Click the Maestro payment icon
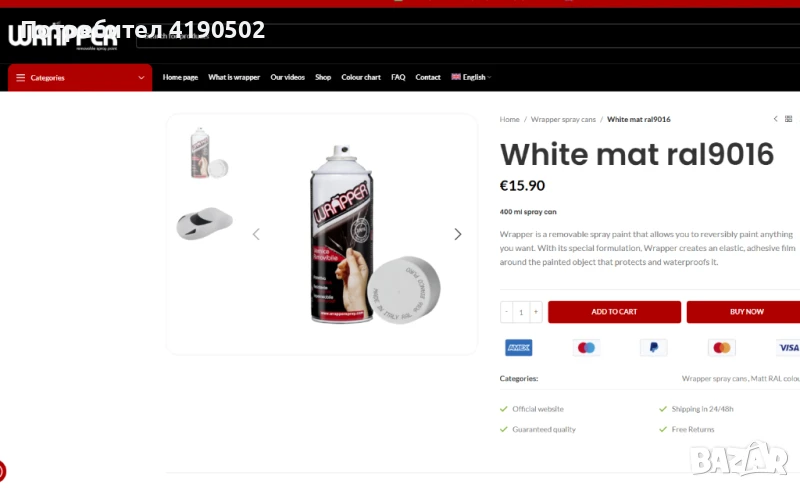The width and height of the screenshot is (800, 488). (586, 348)
